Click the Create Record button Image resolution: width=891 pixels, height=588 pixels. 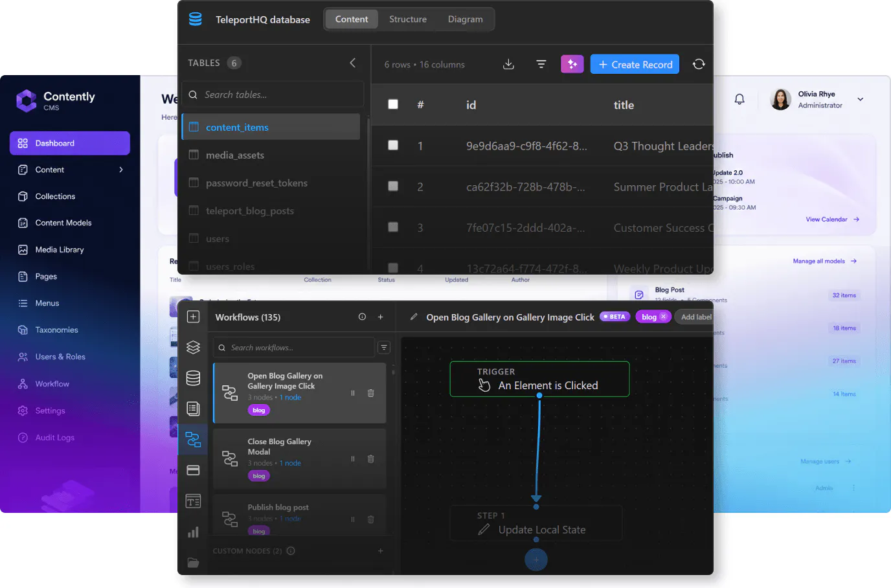635,64
